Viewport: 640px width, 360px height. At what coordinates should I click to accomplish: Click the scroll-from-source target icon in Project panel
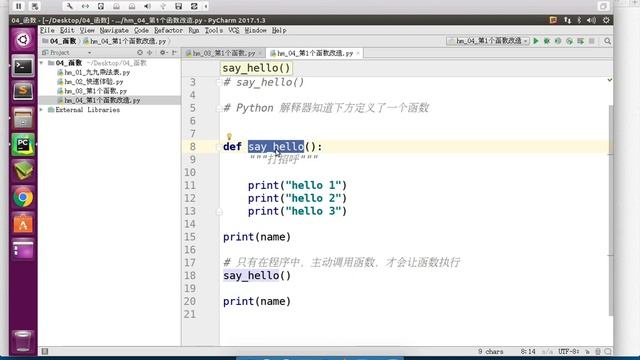coord(140,53)
